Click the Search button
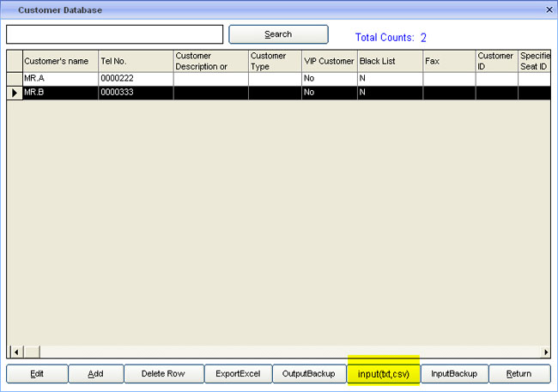The height and width of the screenshot is (392, 558). pos(278,34)
